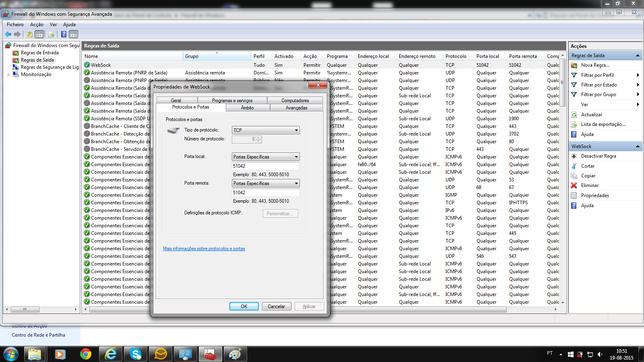Open the Ver menu in menu bar

coord(53,25)
